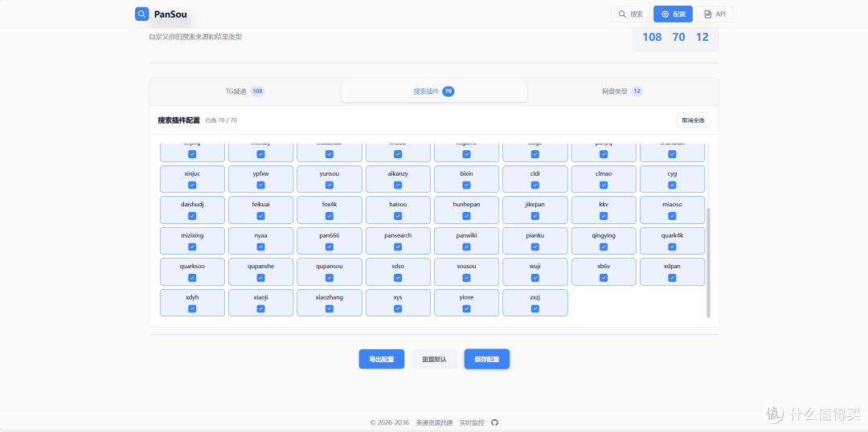The image size is (868, 432).
Task: Click the xys plugin name
Action: (398, 297)
